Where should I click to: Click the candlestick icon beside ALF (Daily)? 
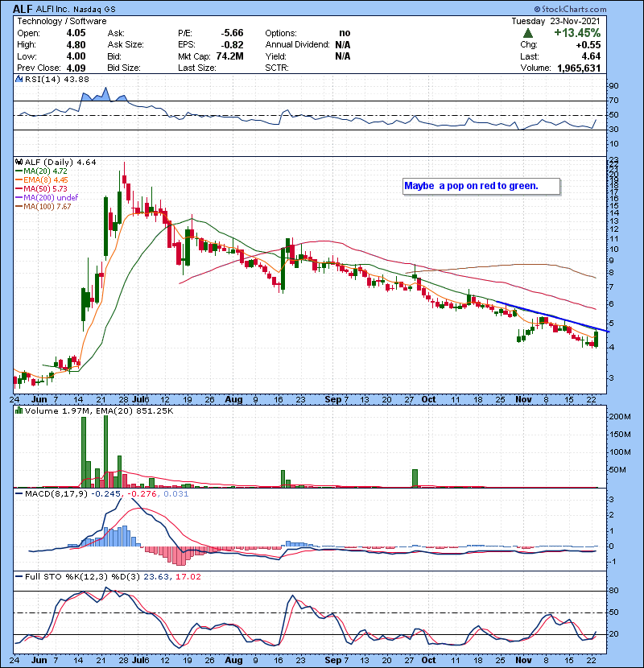point(19,162)
